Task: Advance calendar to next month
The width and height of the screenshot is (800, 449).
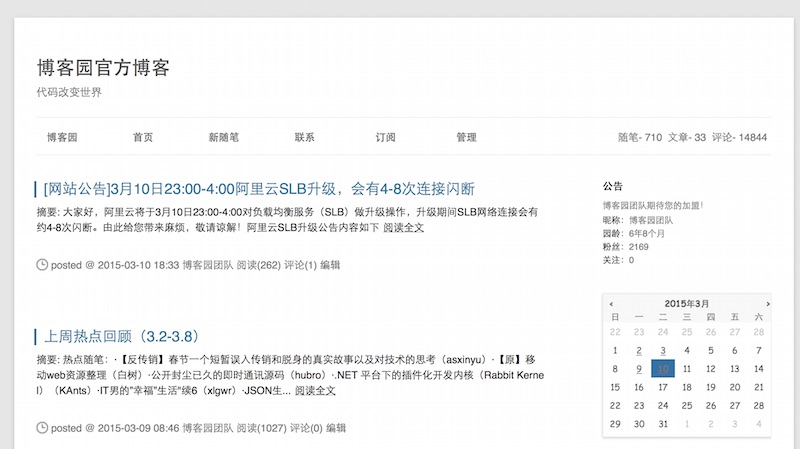Action: point(767,303)
